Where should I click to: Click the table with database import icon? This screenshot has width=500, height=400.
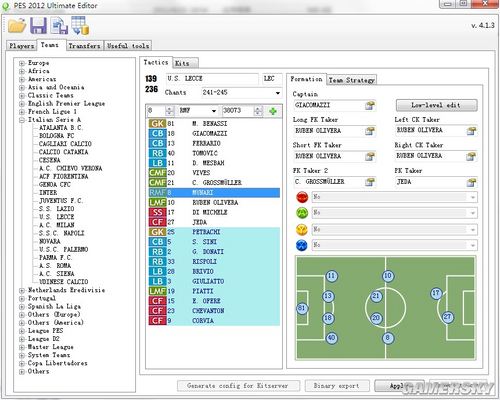pyautogui.click(x=80, y=26)
